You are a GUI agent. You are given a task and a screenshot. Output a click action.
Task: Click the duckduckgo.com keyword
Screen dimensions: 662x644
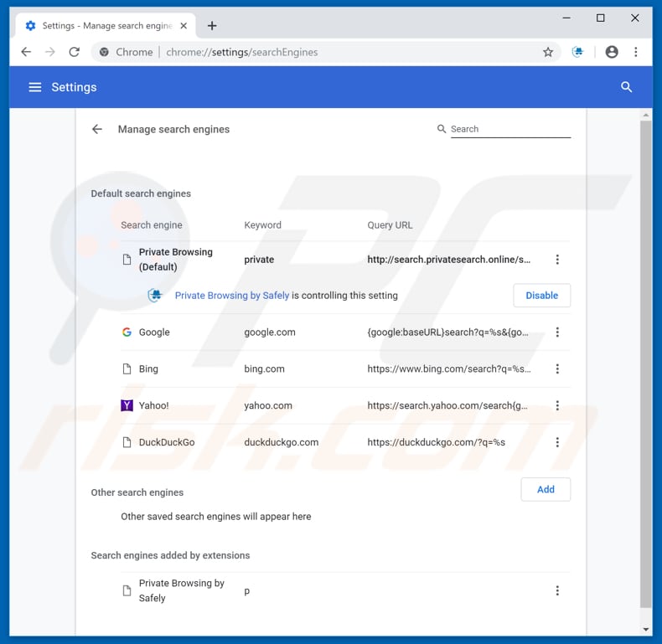[282, 442]
